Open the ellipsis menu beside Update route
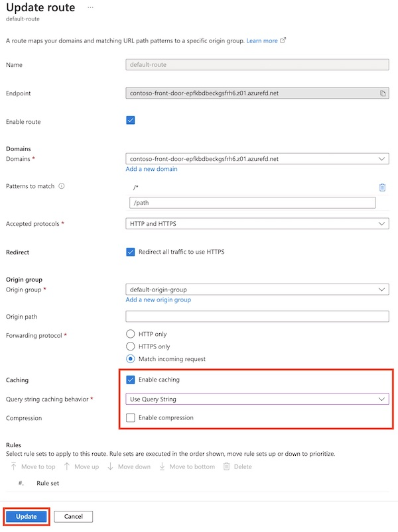 90,7
